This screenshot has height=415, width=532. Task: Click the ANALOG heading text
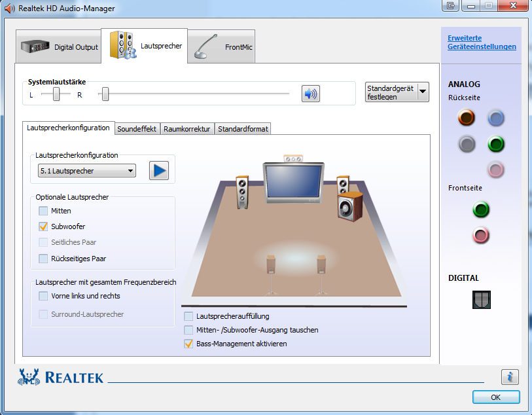coord(464,84)
